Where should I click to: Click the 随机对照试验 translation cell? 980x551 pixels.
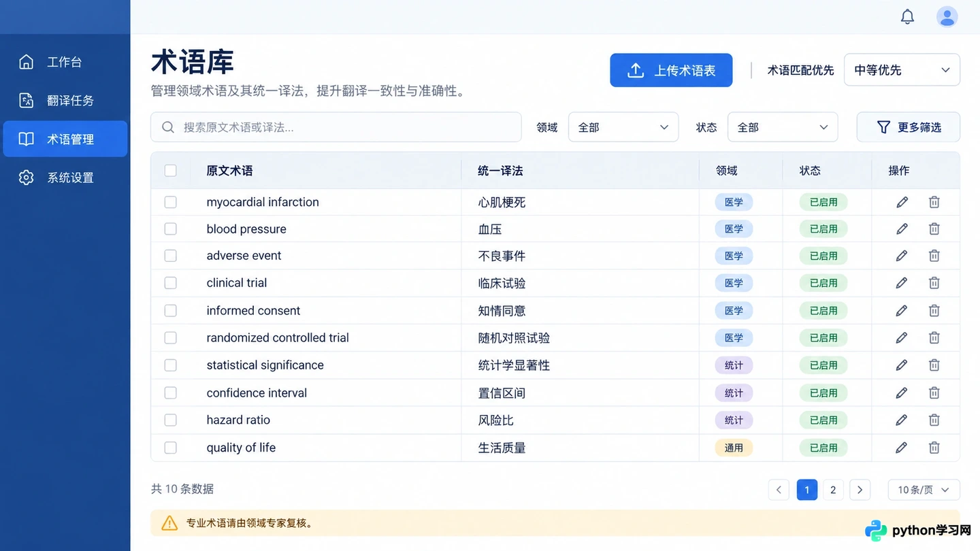point(514,337)
